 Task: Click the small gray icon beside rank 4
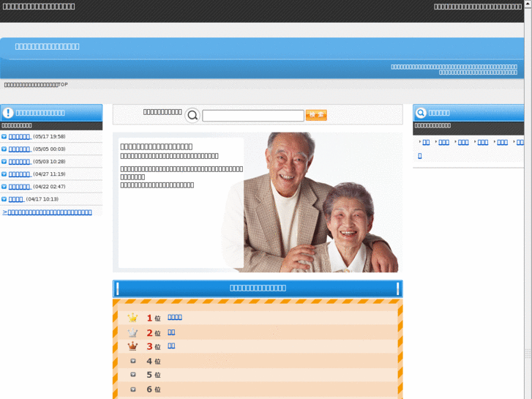point(133,361)
